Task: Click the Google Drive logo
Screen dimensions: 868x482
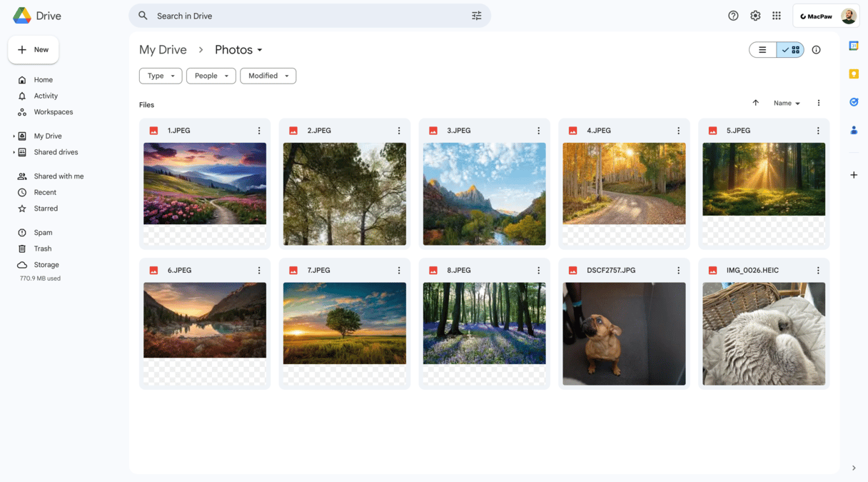Action: 22,16
